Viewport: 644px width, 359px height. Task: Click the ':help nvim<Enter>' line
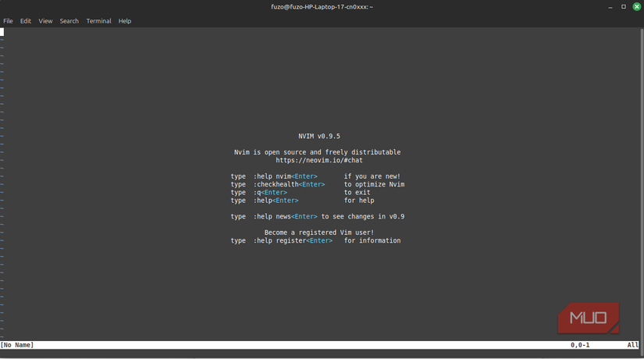tap(315, 176)
